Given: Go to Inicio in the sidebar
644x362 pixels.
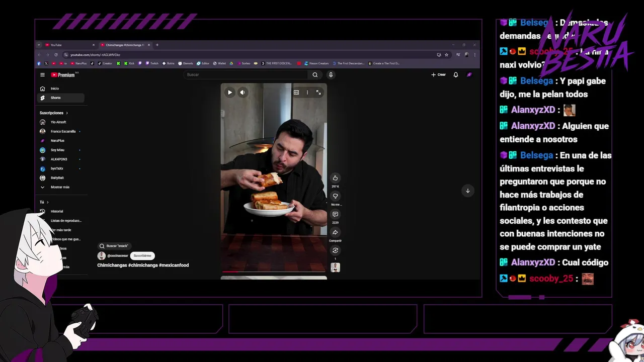Looking at the screenshot, I should click(61, 88).
